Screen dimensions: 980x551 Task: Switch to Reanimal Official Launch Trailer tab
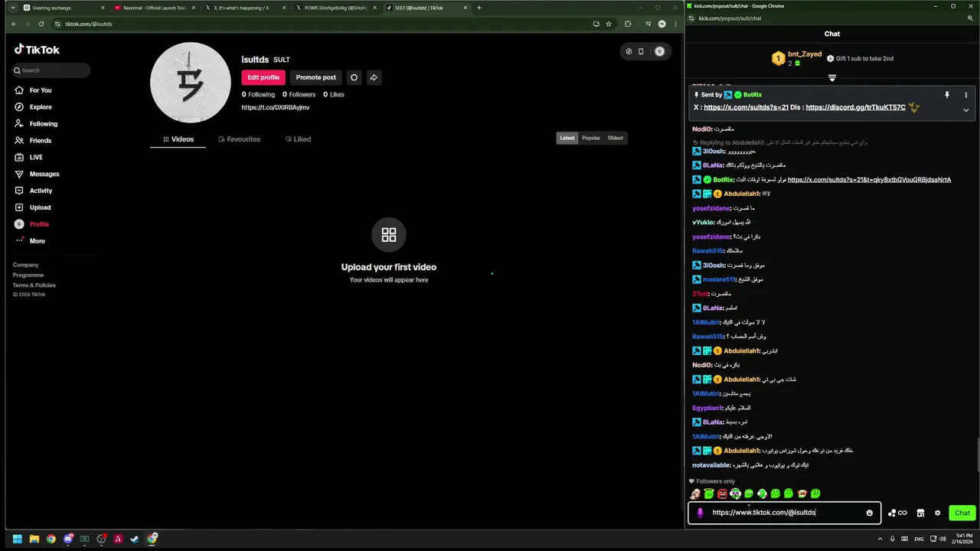point(154,8)
